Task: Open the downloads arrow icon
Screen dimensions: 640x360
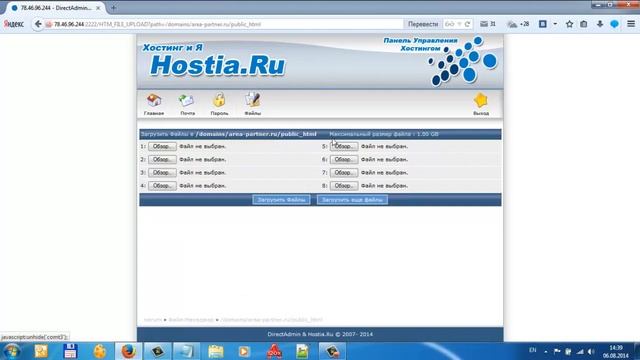Action: point(600,24)
